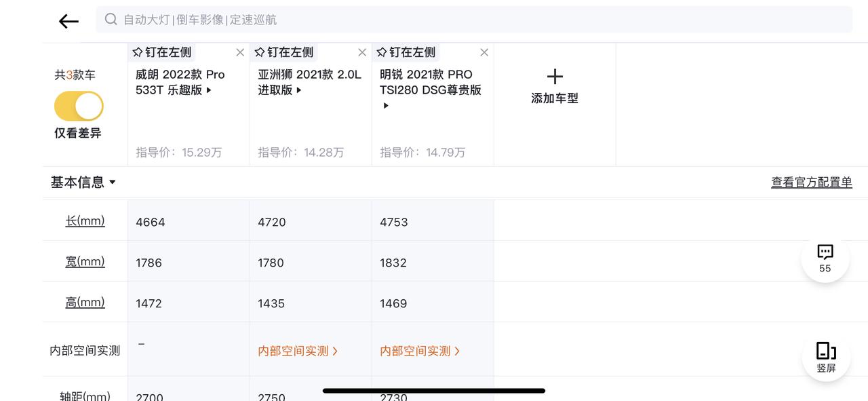
Task: Pin 亚洲狮 2021款 column to the left
Action: 283,52
